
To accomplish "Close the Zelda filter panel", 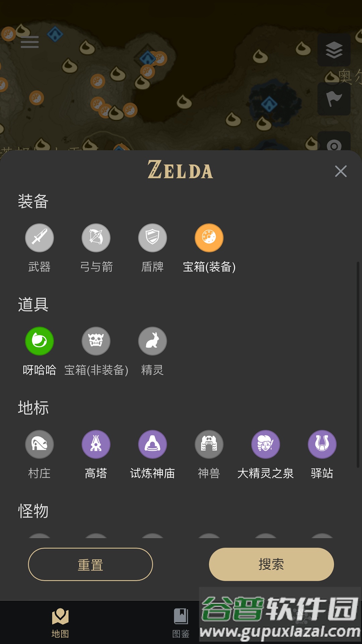I will (x=341, y=171).
